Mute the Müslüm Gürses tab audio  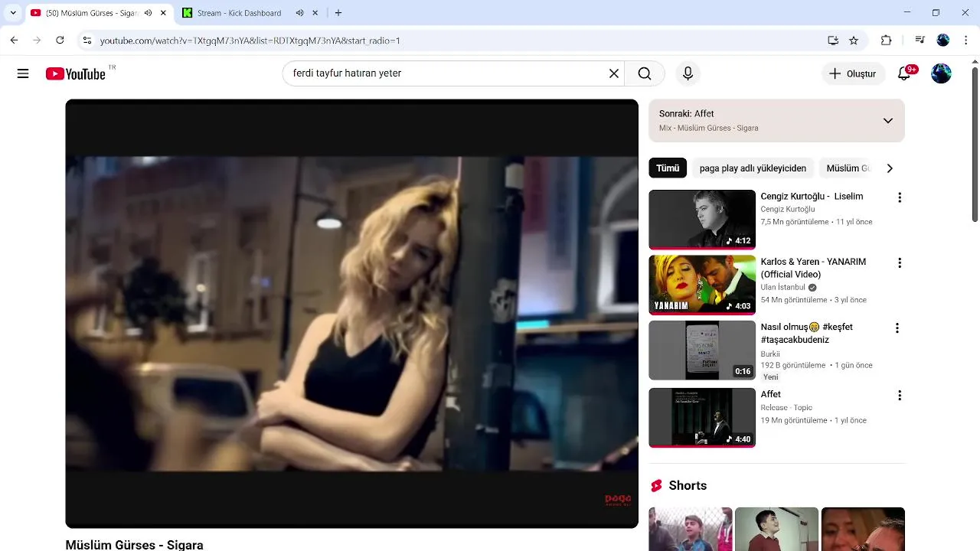pos(148,13)
